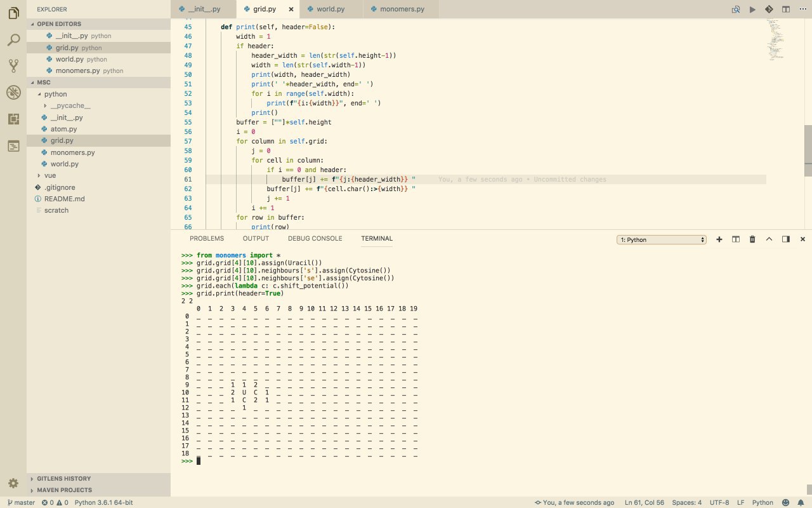Kill terminal with the trash icon
812x508 pixels.
click(x=752, y=239)
